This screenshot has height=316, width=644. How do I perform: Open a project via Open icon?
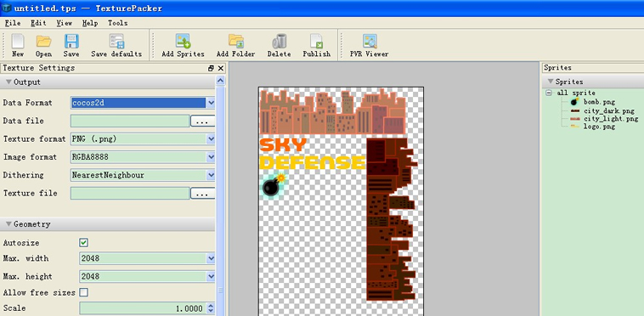pyautogui.click(x=43, y=41)
